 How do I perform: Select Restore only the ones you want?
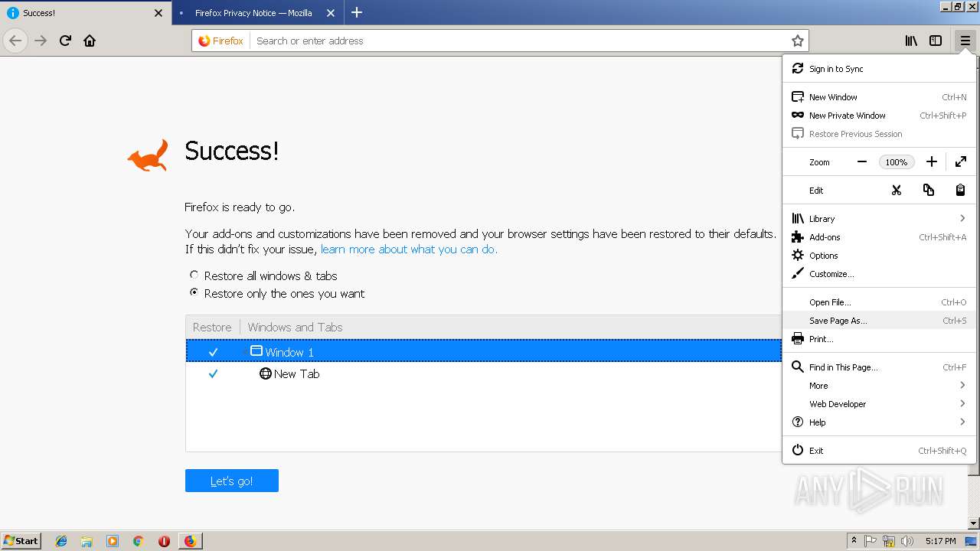tap(194, 292)
